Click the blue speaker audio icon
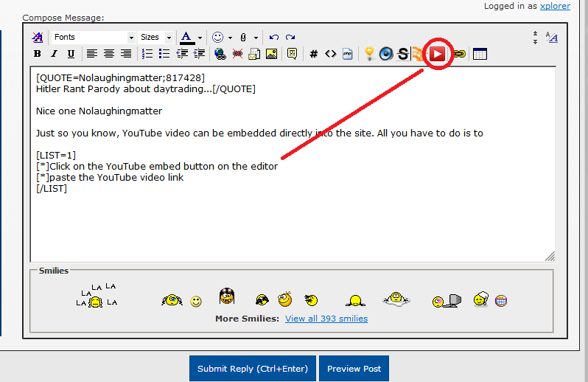 (x=386, y=54)
